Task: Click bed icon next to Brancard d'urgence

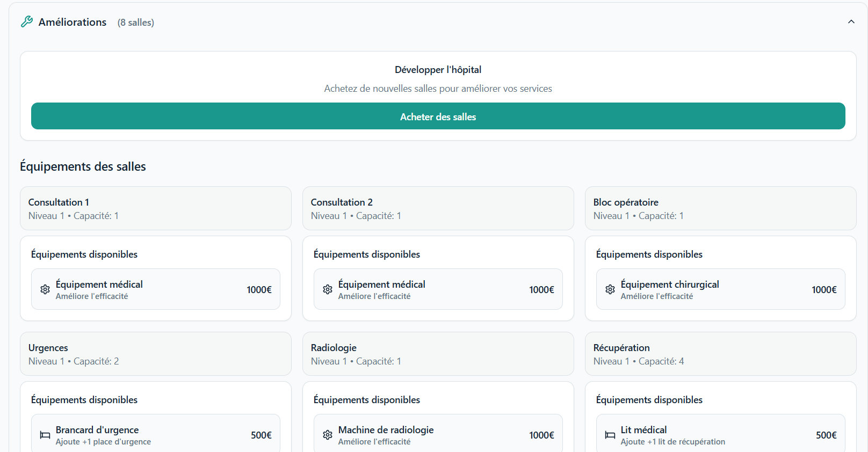Action: [x=45, y=435]
